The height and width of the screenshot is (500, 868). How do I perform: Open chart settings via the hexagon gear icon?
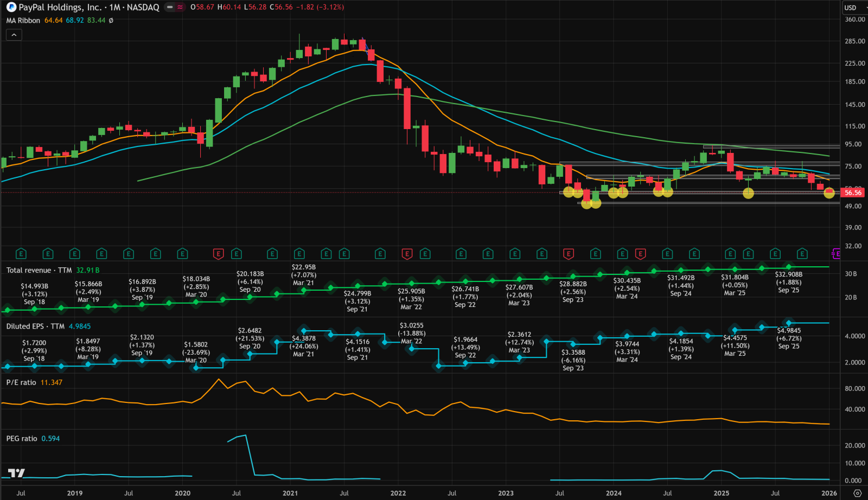pos(858,493)
